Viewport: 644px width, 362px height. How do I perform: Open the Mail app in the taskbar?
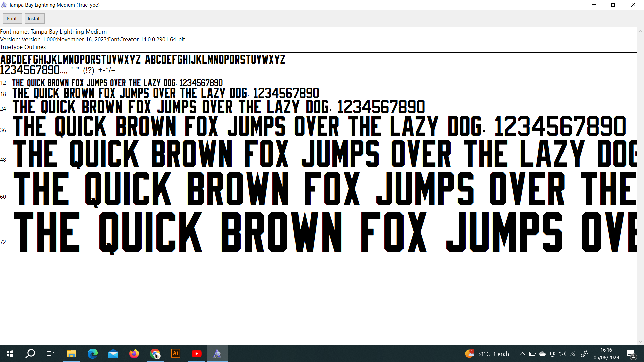pyautogui.click(x=113, y=354)
